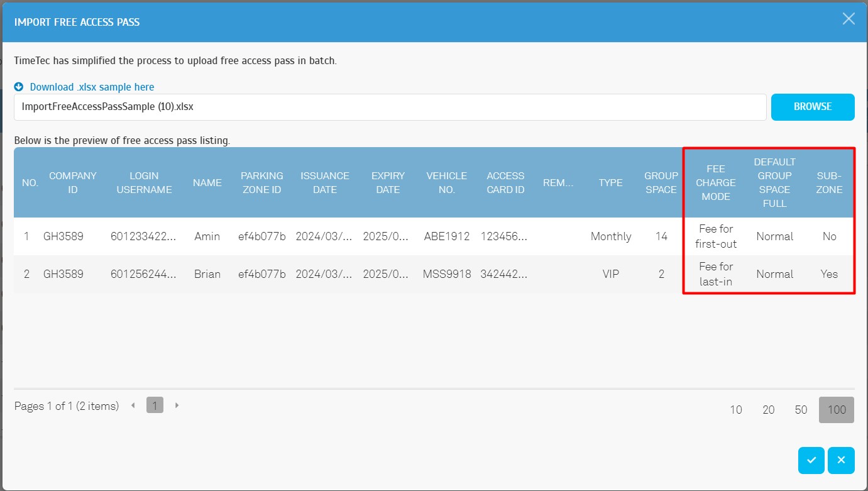Click the file name input field
Screen dimensions: 868x491
(390, 107)
